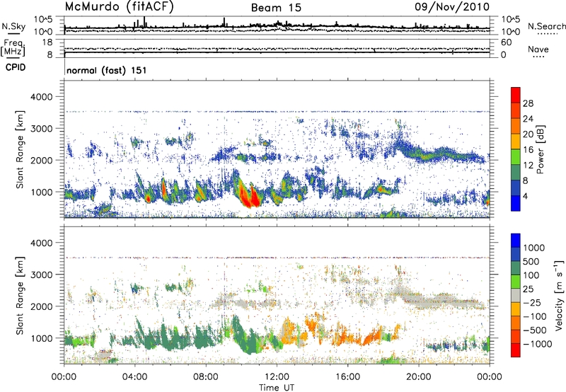Select the 16:00 time axis label
The width and height of the screenshot is (566, 392).
click(347, 377)
